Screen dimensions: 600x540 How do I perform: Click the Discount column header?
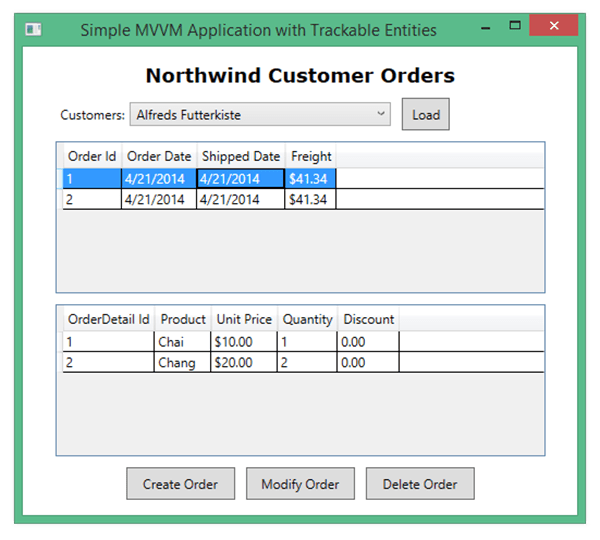click(x=368, y=320)
